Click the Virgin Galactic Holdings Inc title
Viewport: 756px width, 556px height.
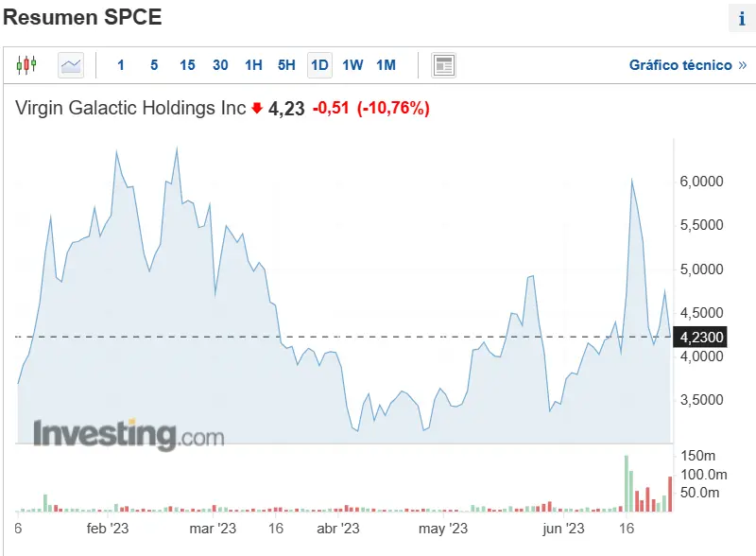click(x=130, y=108)
